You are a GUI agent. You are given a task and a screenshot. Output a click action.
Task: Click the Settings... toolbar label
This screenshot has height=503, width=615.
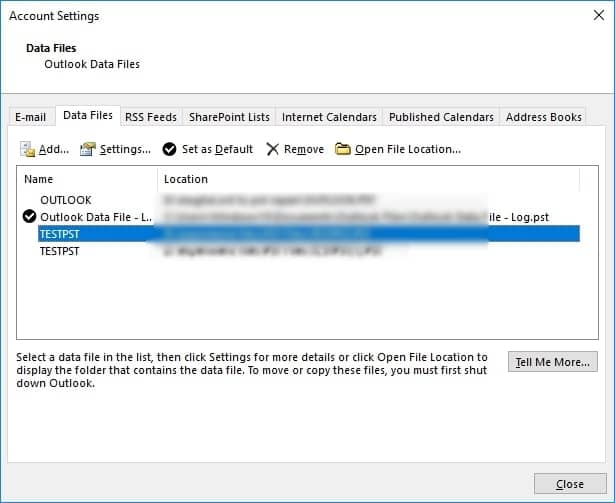click(x=125, y=149)
